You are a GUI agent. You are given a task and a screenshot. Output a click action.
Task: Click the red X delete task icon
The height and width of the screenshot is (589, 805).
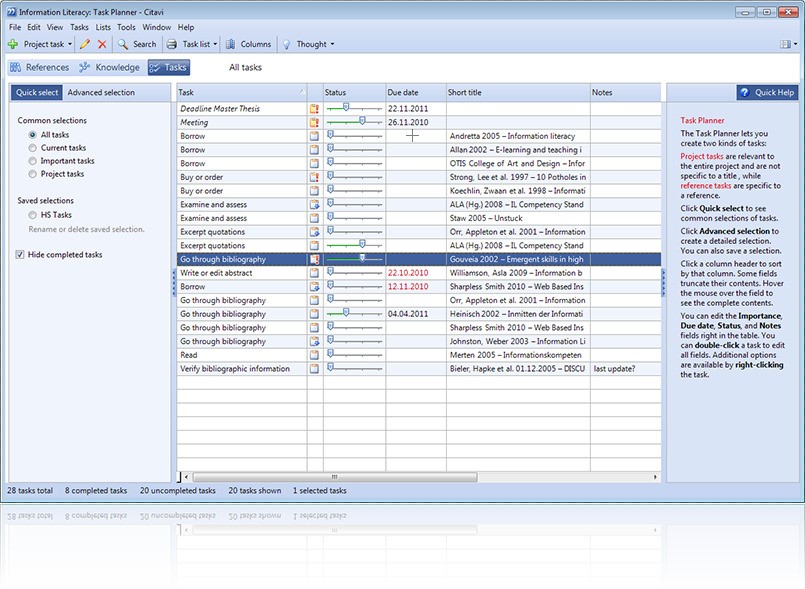[x=102, y=44]
